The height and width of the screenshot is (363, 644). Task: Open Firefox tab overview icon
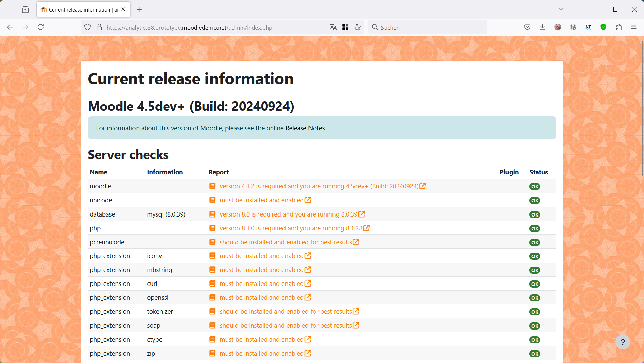click(25, 9)
